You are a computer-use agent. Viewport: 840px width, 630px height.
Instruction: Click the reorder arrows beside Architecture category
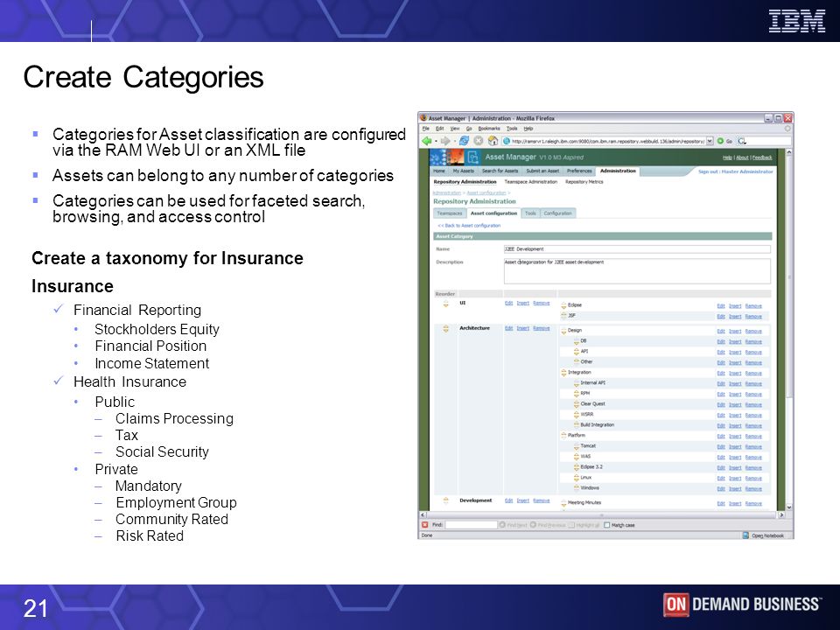pos(445,328)
